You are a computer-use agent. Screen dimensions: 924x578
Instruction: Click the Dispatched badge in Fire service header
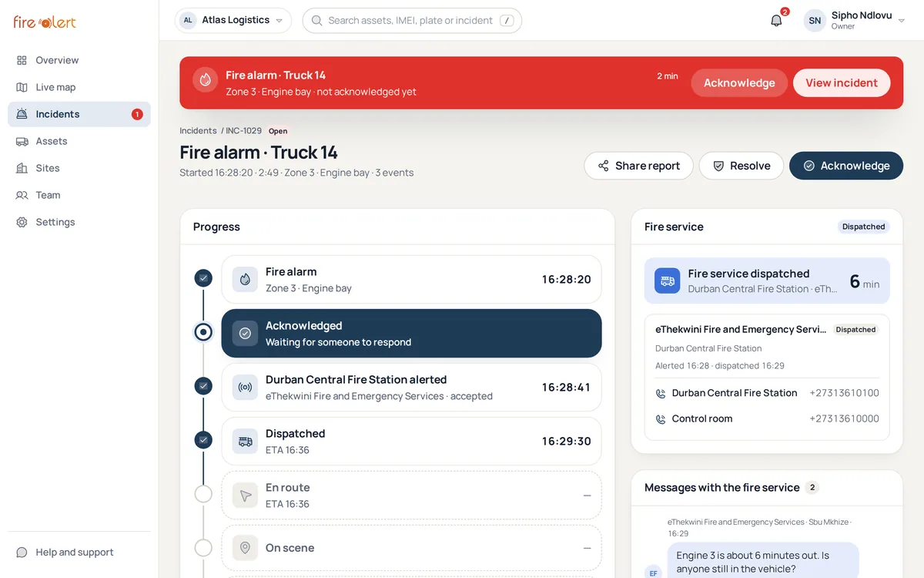pos(863,227)
